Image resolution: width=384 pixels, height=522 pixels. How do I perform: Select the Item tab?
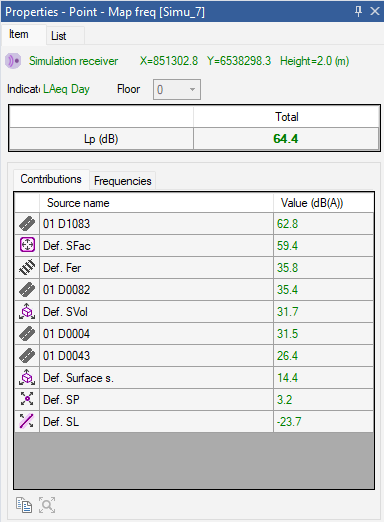pos(19,34)
